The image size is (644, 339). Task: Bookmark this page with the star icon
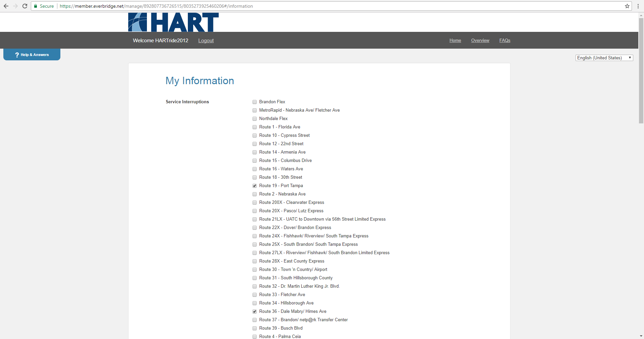627,6
